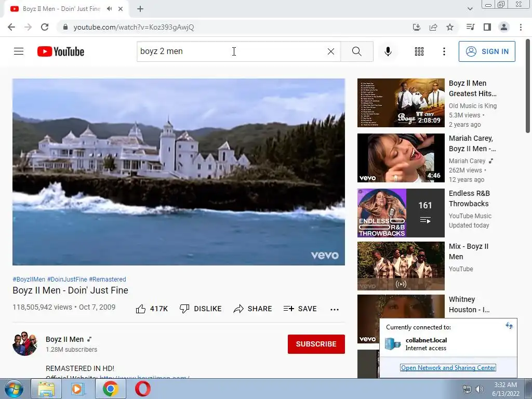The height and width of the screenshot is (399, 532).
Task: Open the Boyz II Men channel name link
Action: [65, 339]
